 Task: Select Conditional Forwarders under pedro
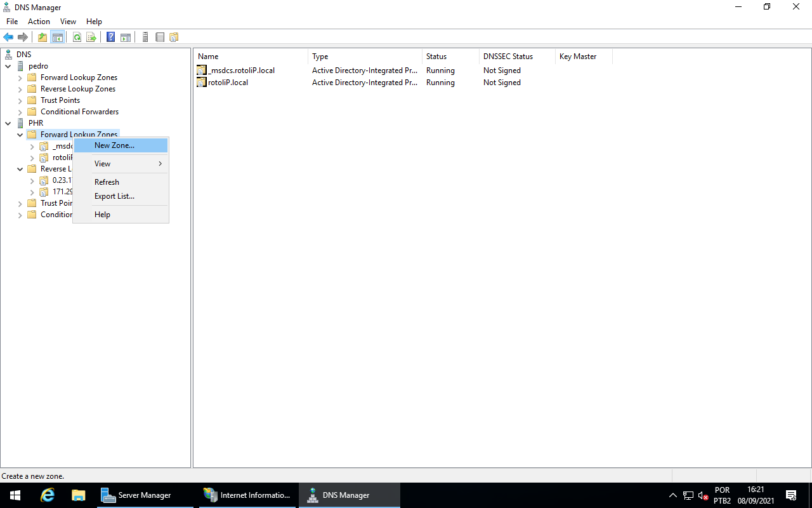tap(79, 112)
